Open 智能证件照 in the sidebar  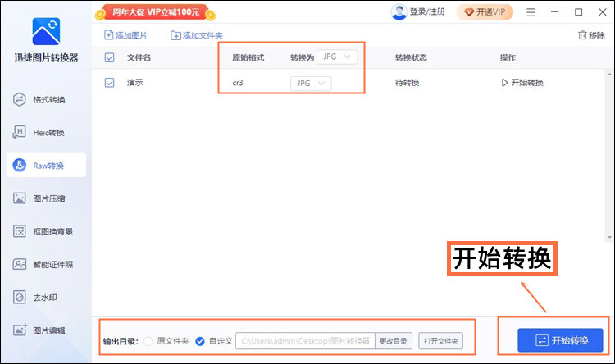click(43, 264)
